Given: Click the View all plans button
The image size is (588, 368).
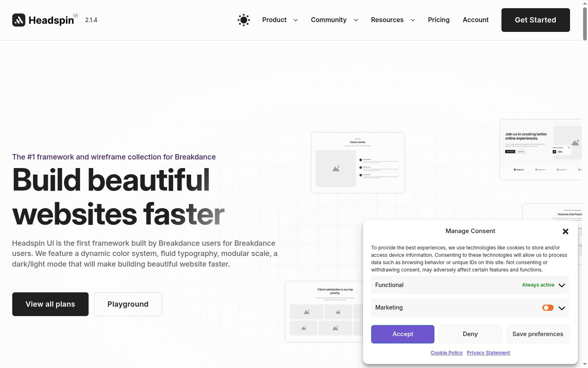Looking at the screenshot, I should [x=50, y=304].
